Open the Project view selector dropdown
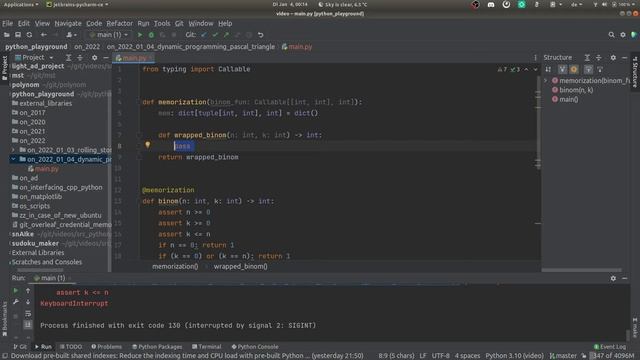The height and width of the screenshot is (360, 640). click(x=34, y=58)
